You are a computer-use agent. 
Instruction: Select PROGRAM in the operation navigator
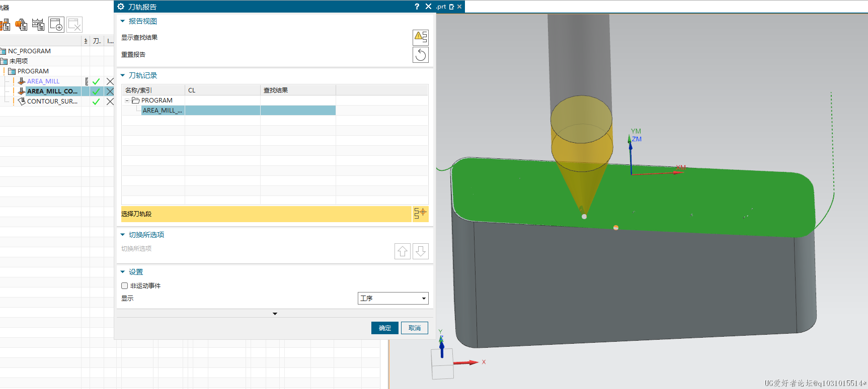coord(33,71)
